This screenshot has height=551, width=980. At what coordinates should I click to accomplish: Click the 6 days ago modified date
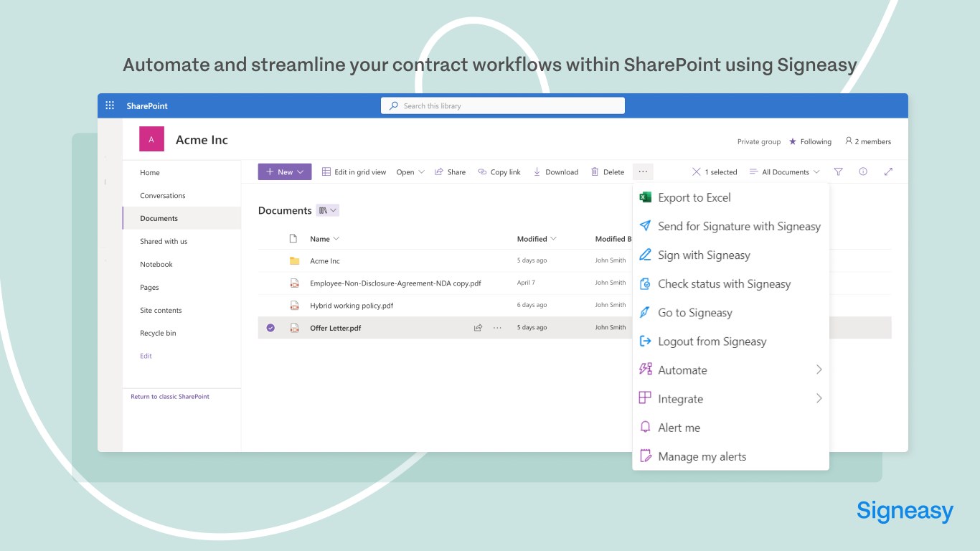pos(532,305)
